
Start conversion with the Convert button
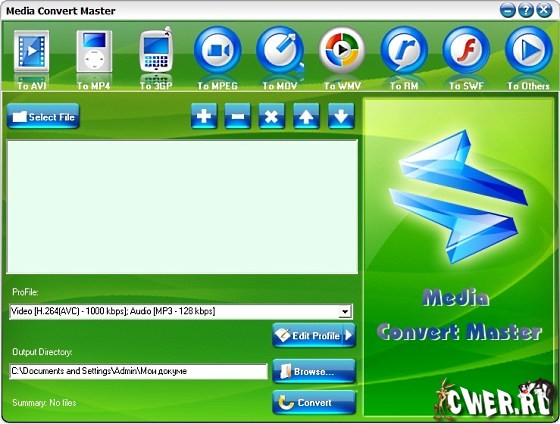(x=314, y=403)
